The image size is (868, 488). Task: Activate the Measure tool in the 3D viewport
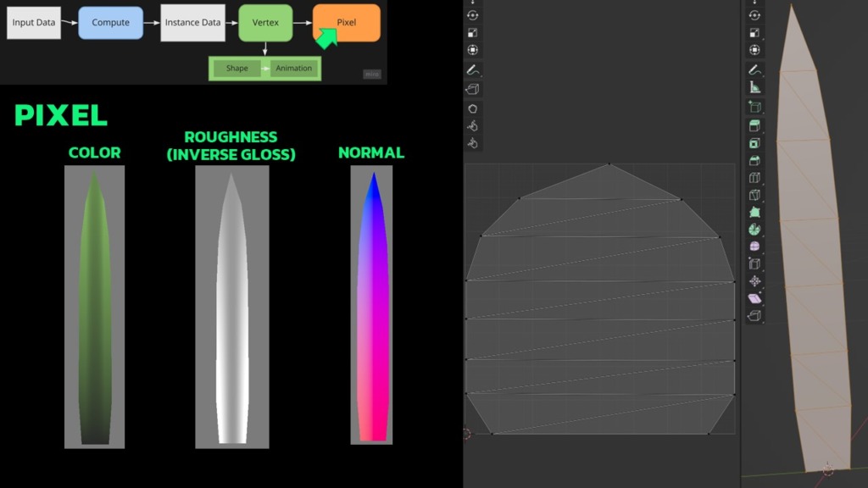754,87
